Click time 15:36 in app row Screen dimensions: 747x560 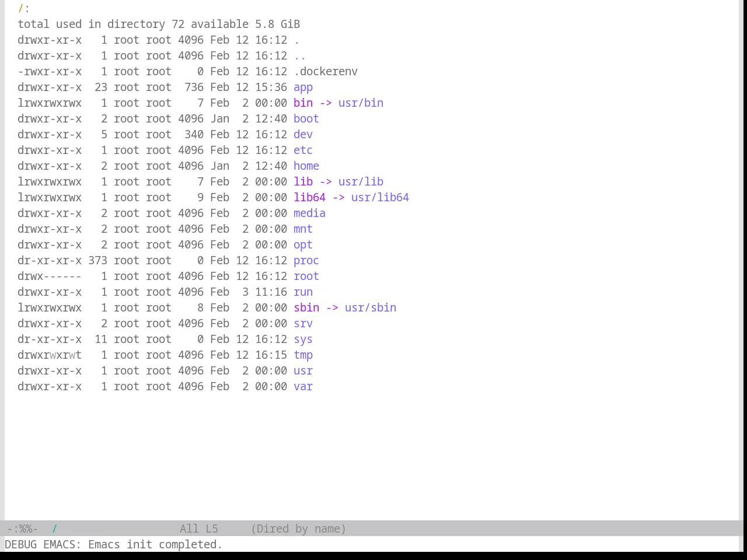tap(271, 87)
